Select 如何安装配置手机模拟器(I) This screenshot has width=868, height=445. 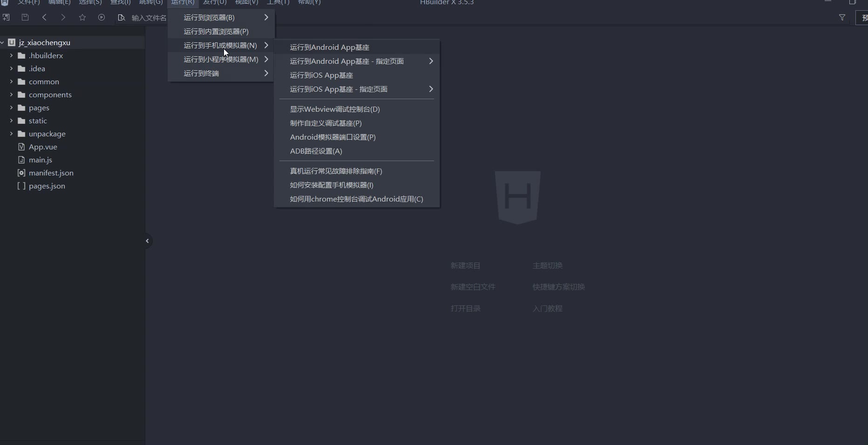click(x=357, y=185)
